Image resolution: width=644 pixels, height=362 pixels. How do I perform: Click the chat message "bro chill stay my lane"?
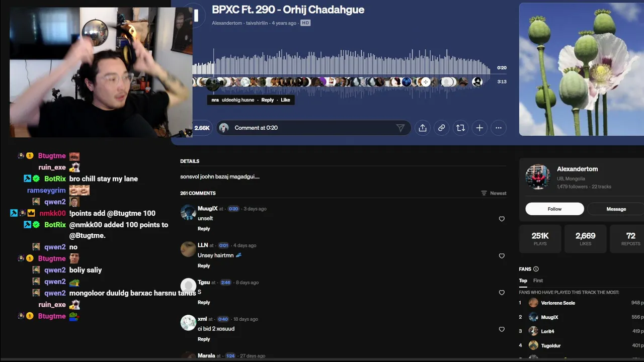pos(104,178)
